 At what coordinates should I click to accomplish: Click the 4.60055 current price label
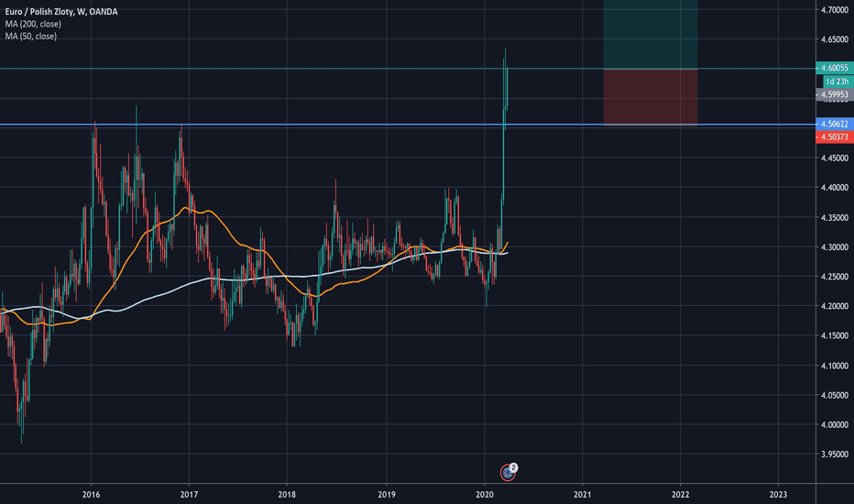tap(835, 68)
